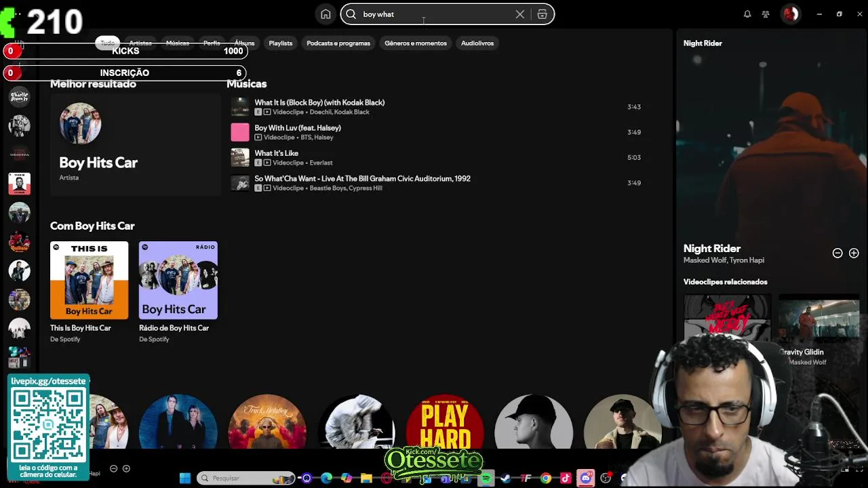Select the Gêneros e momentos filter
The image size is (868, 488).
tap(416, 43)
